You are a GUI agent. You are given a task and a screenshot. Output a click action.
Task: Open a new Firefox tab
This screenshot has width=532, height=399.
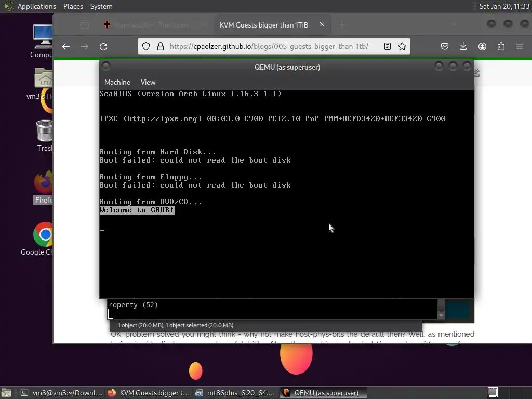[x=342, y=25]
